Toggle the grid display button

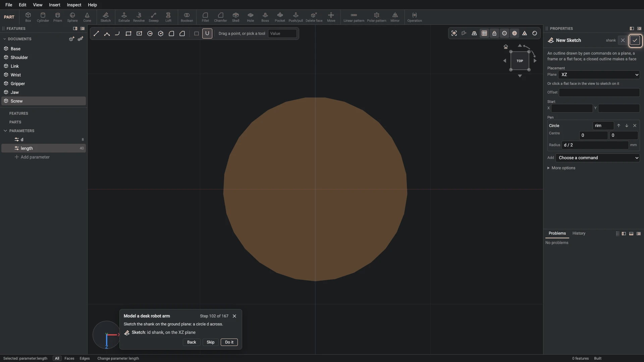coord(484,33)
